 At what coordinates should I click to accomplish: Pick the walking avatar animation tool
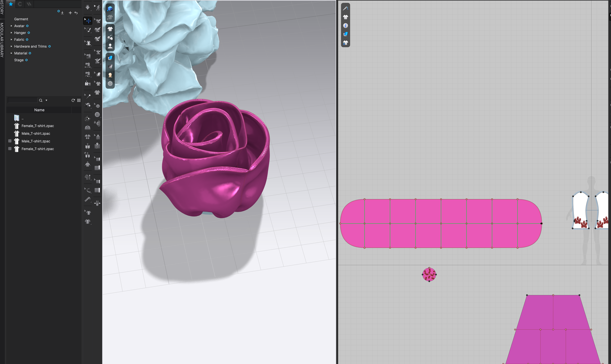pos(98,8)
